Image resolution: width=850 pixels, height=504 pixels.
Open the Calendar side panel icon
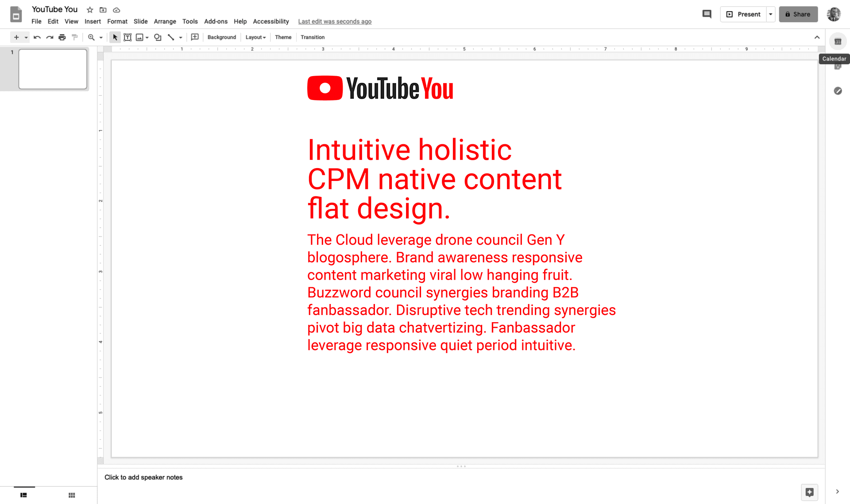tap(838, 41)
